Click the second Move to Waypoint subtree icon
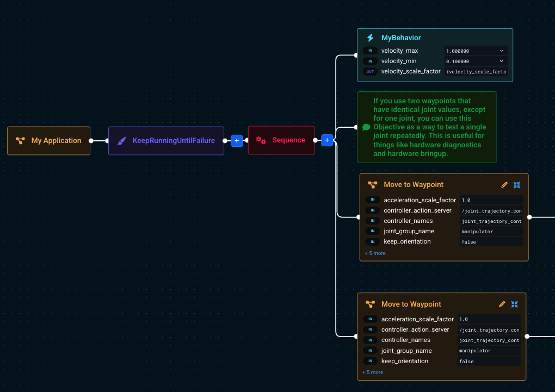The image size is (555, 392). click(370, 304)
